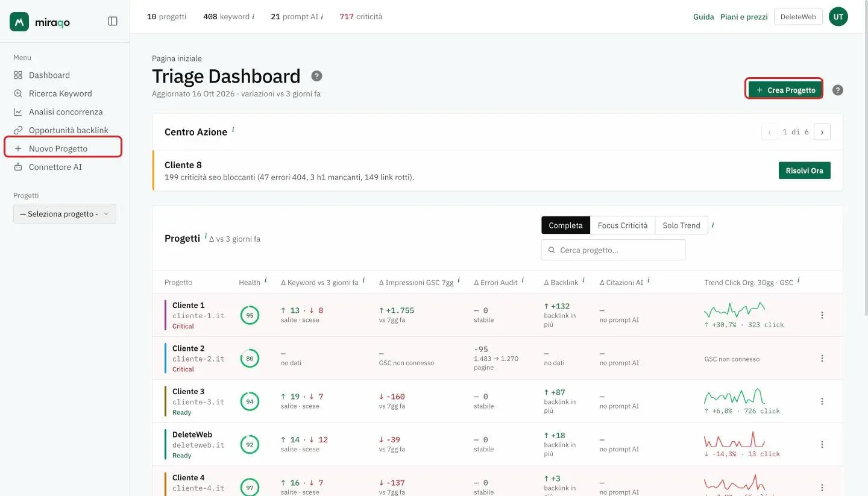Open row options menu for Cliente 4
Viewport: 868px width, 496px height.
click(822, 488)
